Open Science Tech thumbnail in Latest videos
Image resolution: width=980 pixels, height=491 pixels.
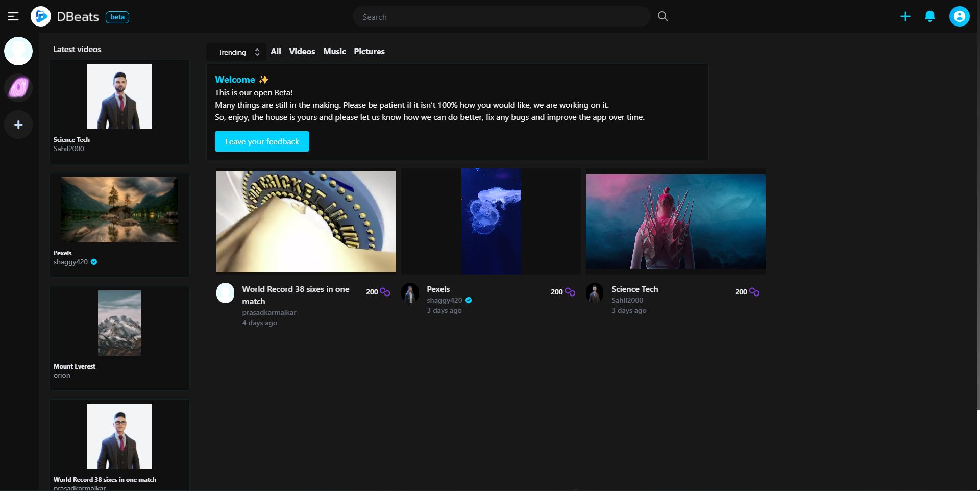pyautogui.click(x=119, y=96)
